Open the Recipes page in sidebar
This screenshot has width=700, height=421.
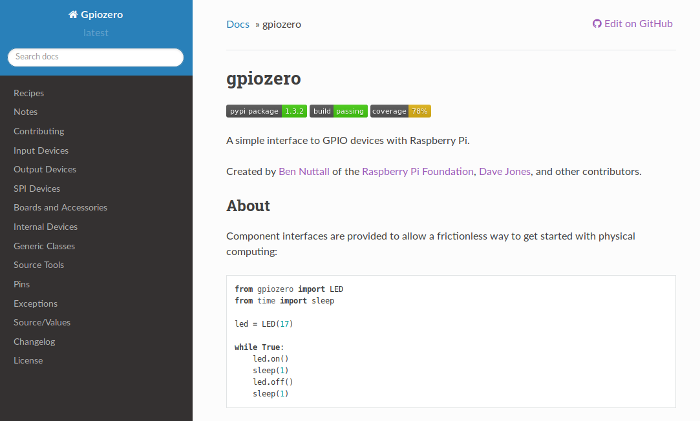coord(28,93)
